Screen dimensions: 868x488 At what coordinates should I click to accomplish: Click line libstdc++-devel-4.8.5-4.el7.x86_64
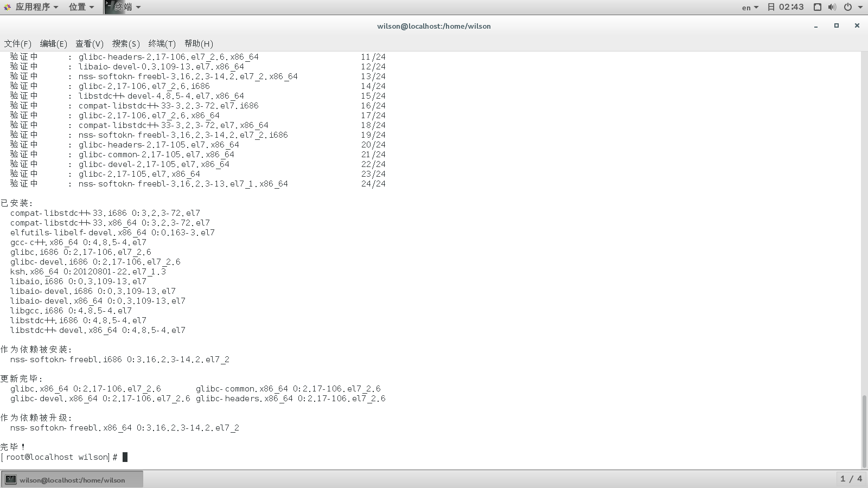[161, 96]
